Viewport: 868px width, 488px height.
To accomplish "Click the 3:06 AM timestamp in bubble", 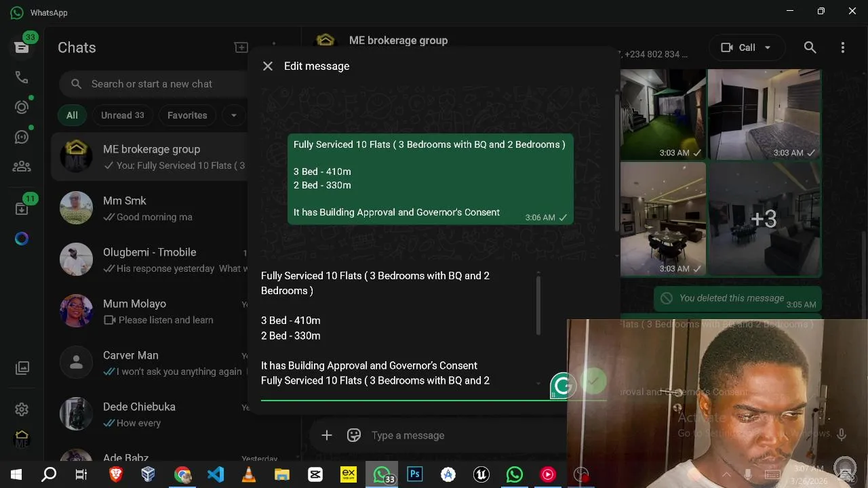I will (540, 218).
